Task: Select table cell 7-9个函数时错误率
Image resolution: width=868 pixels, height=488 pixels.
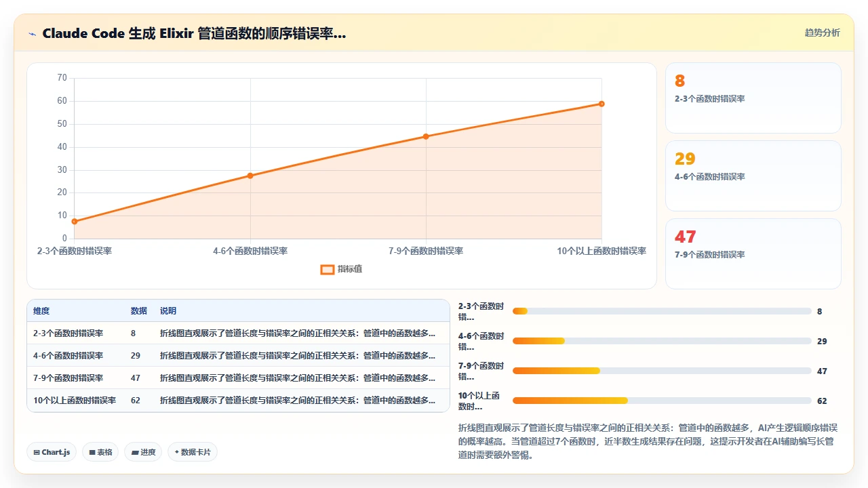Action: pos(68,378)
